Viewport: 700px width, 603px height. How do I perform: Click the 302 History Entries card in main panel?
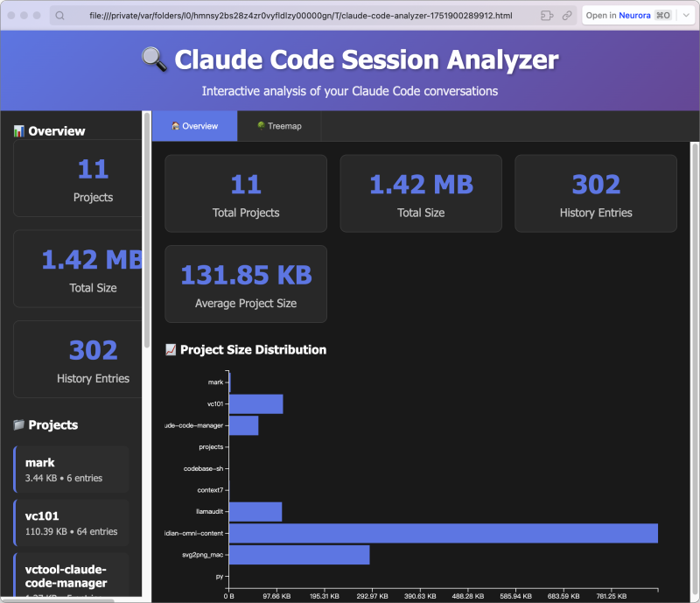pyautogui.click(x=596, y=193)
